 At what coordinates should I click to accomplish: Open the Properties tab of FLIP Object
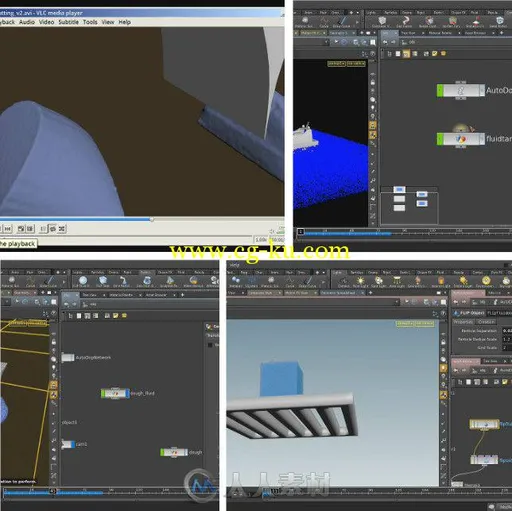pyautogui.click(x=463, y=322)
